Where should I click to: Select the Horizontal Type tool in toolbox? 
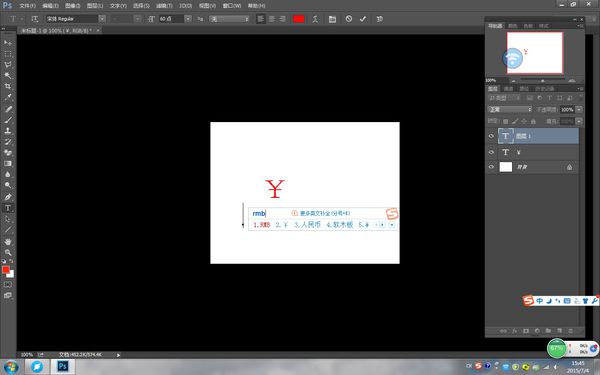tap(8, 208)
